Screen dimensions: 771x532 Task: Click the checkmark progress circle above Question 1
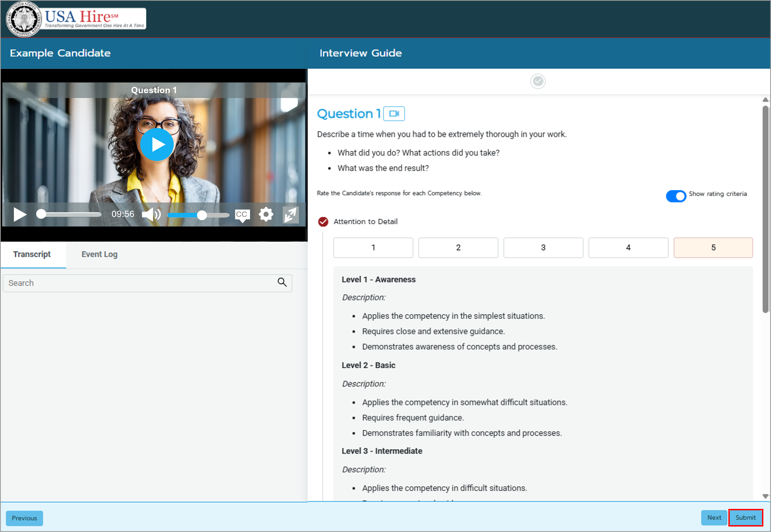click(538, 81)
